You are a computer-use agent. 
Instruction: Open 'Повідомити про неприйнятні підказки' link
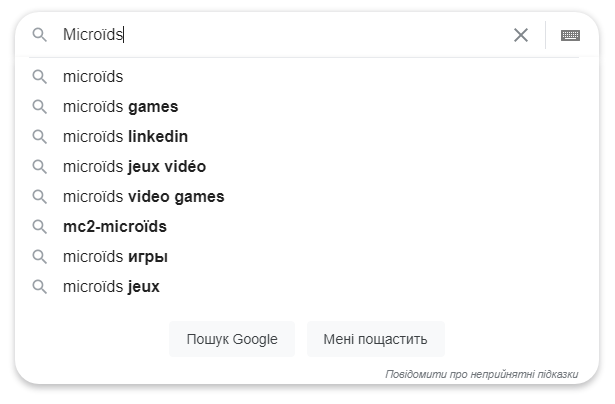pos(482,374)
